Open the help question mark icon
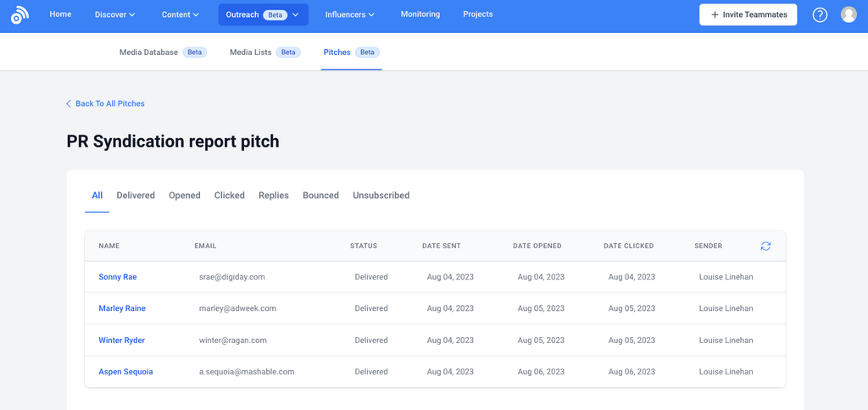 820,15
